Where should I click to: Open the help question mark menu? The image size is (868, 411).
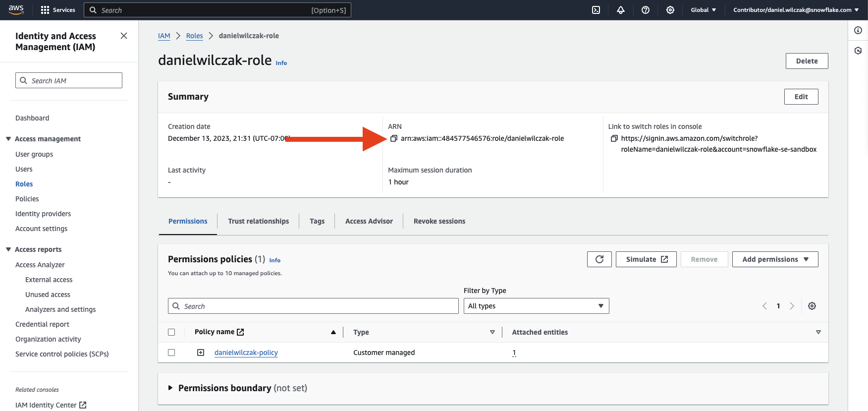646,10
